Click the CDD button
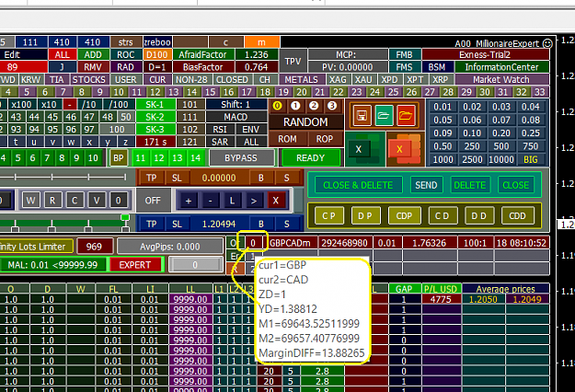Viewport: 575px width, 392px height. pos(517,215)
